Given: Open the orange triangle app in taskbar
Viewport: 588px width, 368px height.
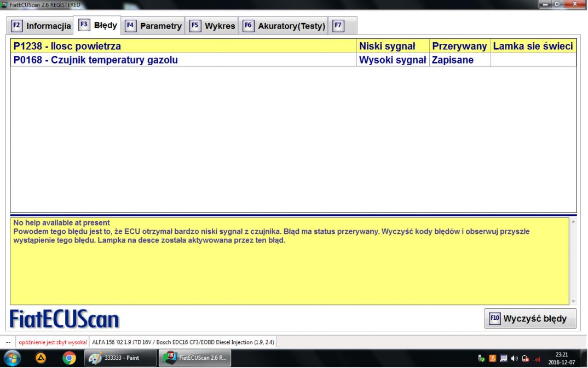Looking at the screenshot, I should (x=41, y=358).
